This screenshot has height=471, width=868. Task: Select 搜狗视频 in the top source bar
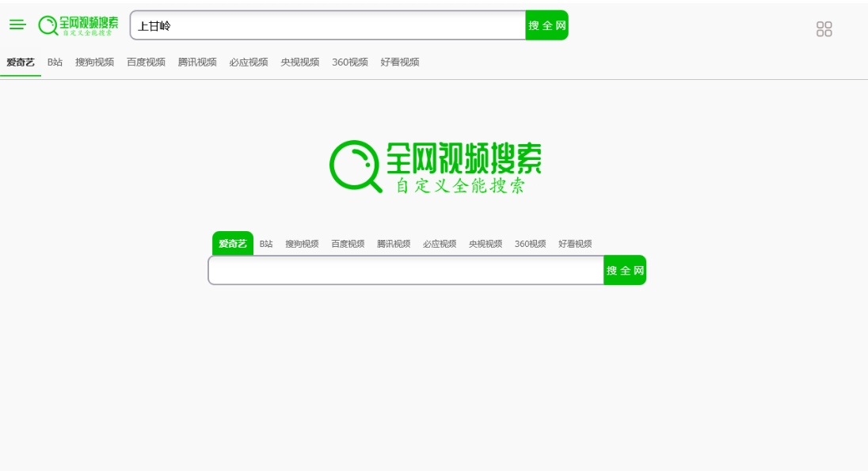(x=96, y=62)
